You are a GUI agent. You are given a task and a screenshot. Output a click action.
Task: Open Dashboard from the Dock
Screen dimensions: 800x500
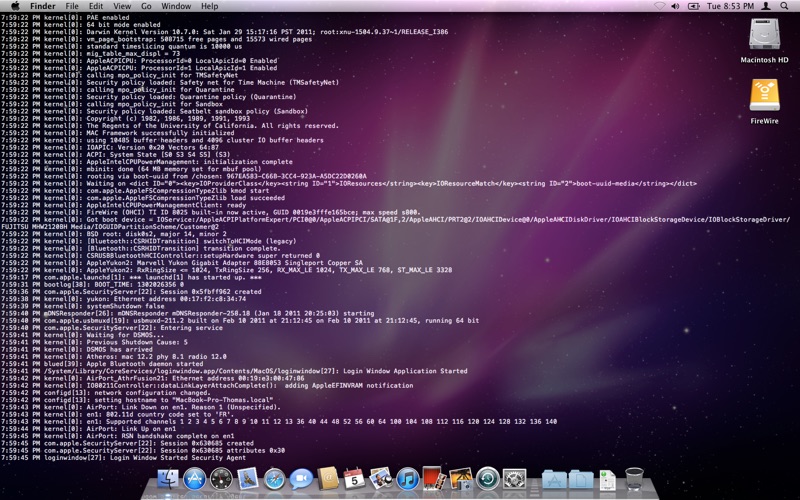221,480
